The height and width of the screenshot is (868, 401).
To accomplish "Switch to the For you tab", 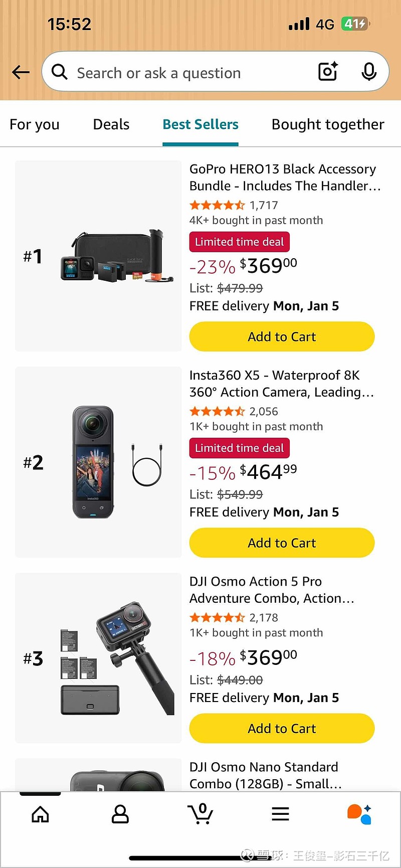I will [35, 124].
